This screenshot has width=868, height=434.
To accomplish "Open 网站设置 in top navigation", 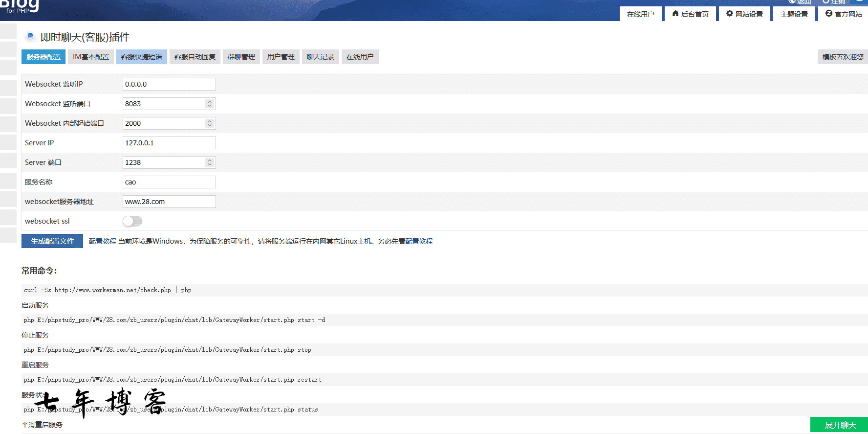I will (745, 14).
